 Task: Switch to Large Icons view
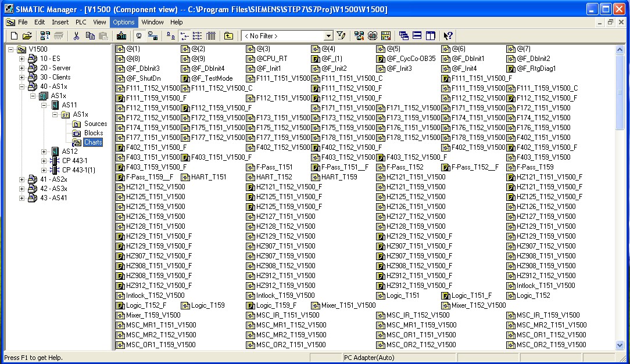pyautogui.click(x=171, y=36)
